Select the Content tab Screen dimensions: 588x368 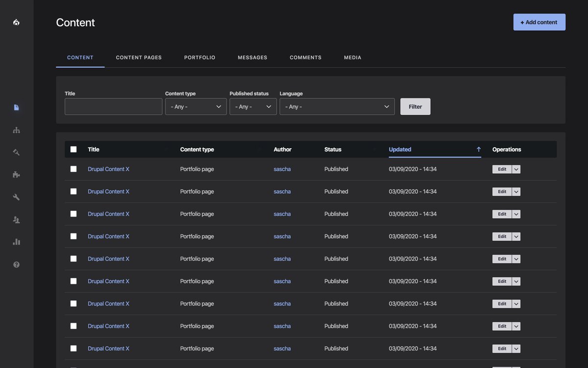80,57
